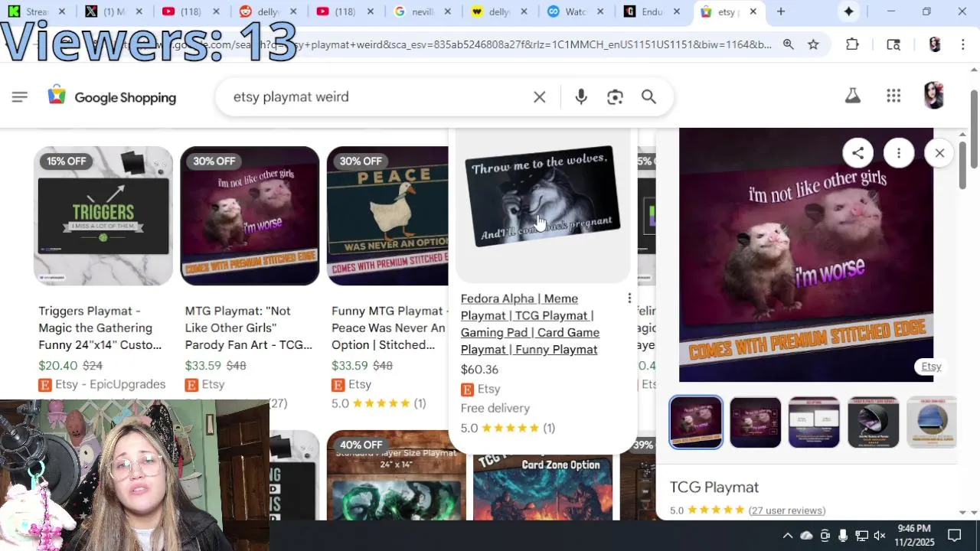Close the product detail panel
This screenshot has height=551, width=980.
point(939,153)
